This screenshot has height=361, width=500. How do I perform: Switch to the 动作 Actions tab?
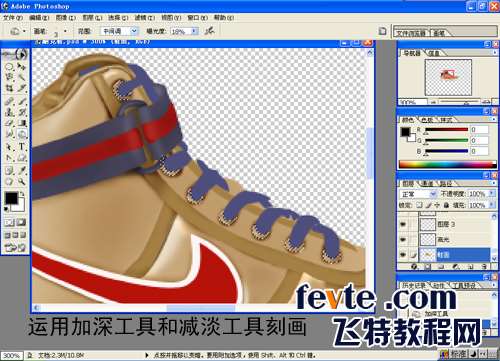tap(439, 286)
